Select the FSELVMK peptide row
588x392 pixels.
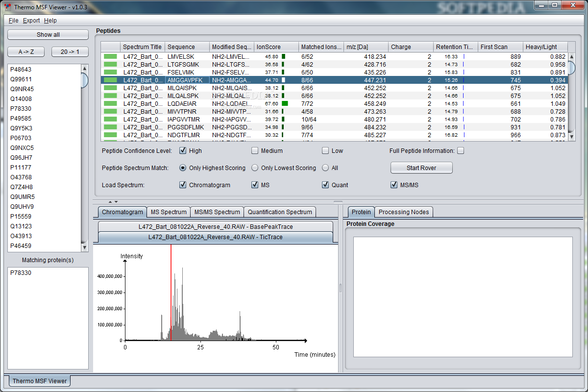(334, 72)
